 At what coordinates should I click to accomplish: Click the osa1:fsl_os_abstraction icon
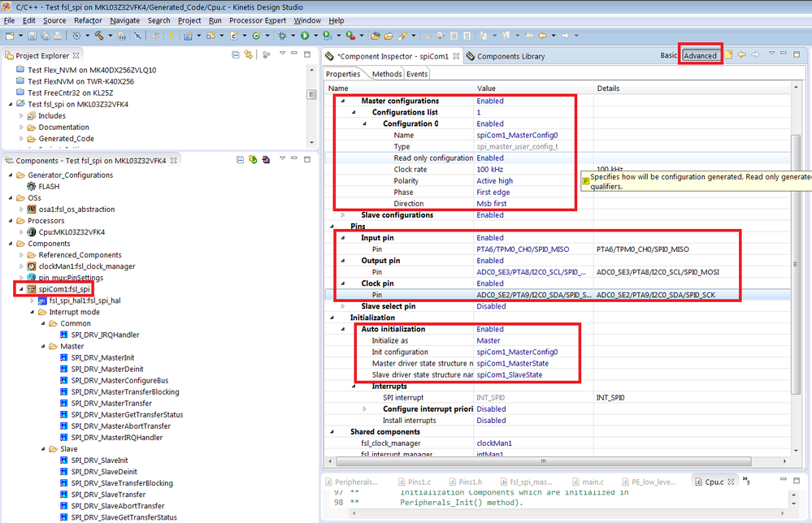pos(32,209)
